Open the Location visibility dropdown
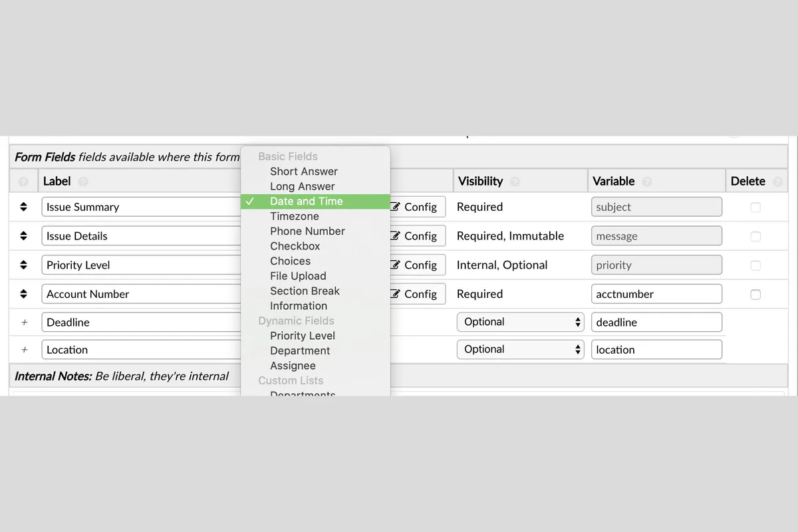The height and width of the screenshot is (532, 798). coord(520,350)
